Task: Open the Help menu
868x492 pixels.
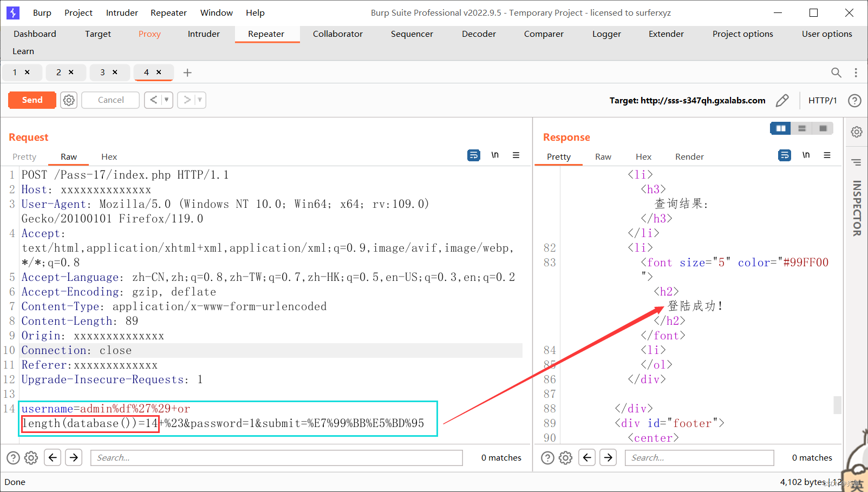Action: (255, 12)
